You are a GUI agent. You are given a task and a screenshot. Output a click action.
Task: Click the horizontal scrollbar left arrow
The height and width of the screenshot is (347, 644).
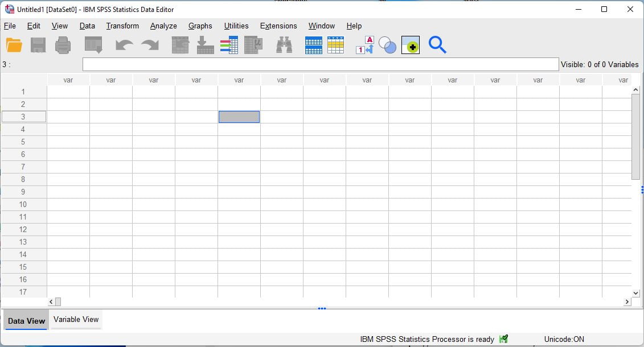point(51,302)
